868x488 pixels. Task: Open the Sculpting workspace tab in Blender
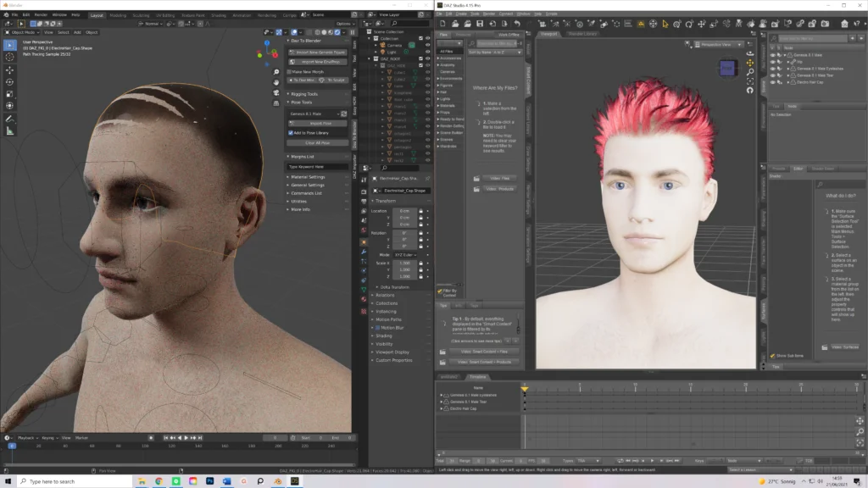click(x=141, y=15)
